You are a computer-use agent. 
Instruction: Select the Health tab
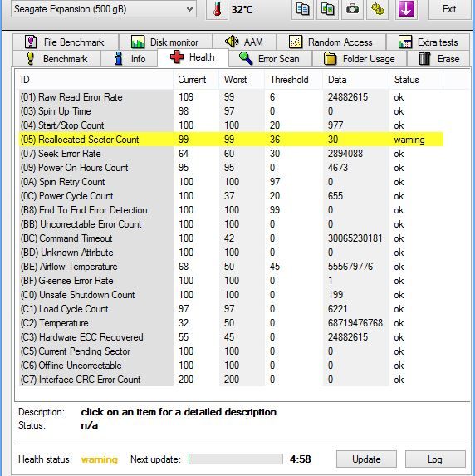pyautogui.click(x=193, y=57)
